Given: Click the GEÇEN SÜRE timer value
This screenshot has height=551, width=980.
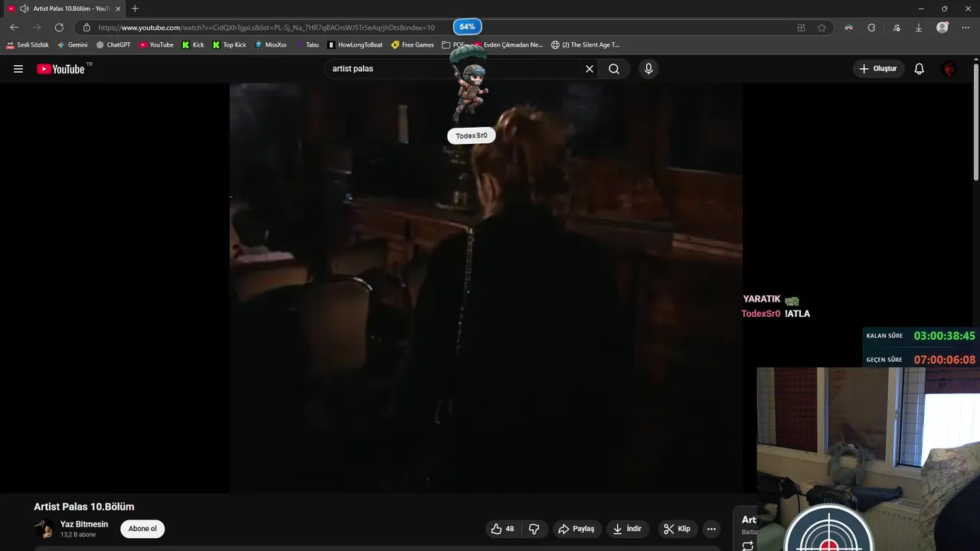Looking at the screenshot, I should point(944,360).
